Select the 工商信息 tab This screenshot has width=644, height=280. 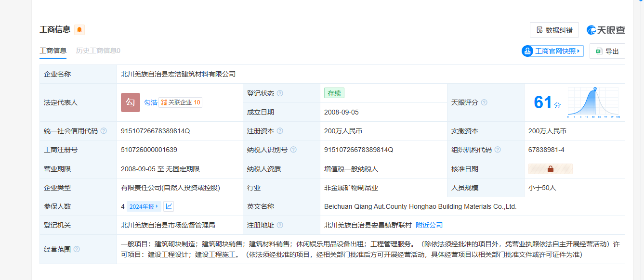click(x=53, y=51)
